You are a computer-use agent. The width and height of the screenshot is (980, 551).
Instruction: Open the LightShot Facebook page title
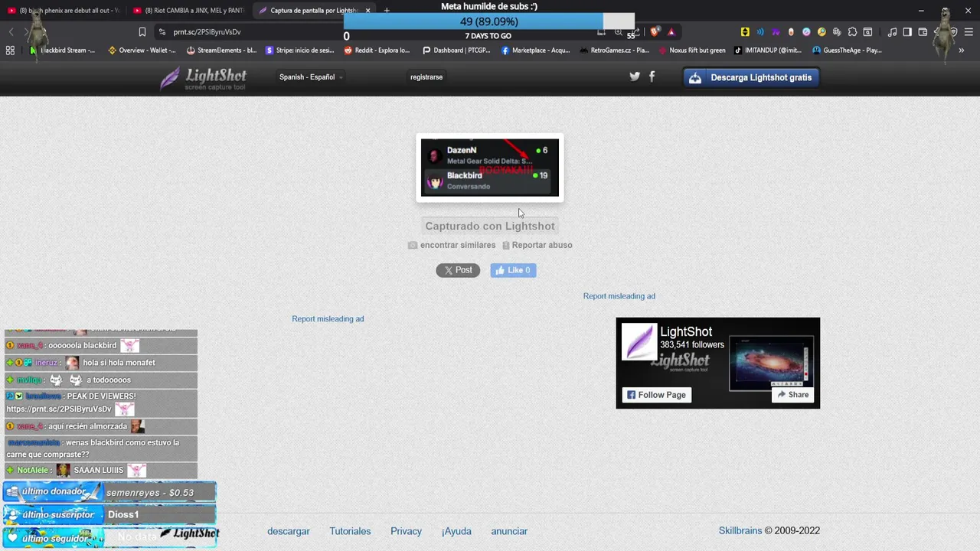click(686, 331)
